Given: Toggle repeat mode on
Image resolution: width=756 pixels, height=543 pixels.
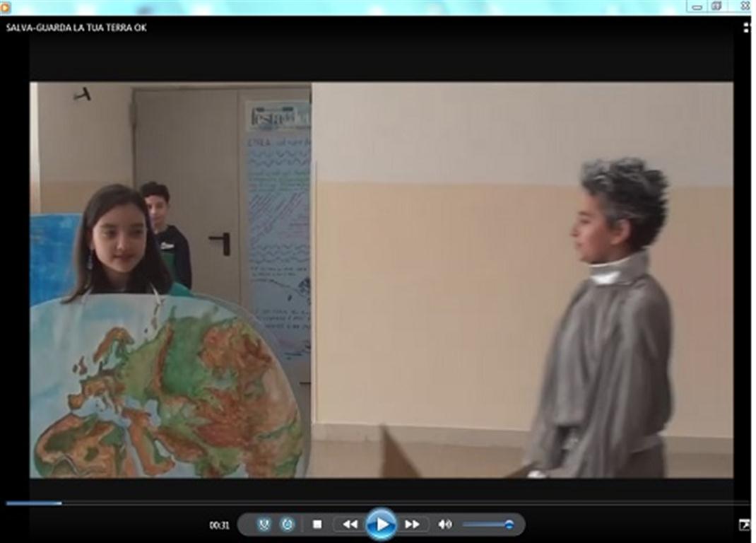Looking at the screenshot, I should point(288,524).
